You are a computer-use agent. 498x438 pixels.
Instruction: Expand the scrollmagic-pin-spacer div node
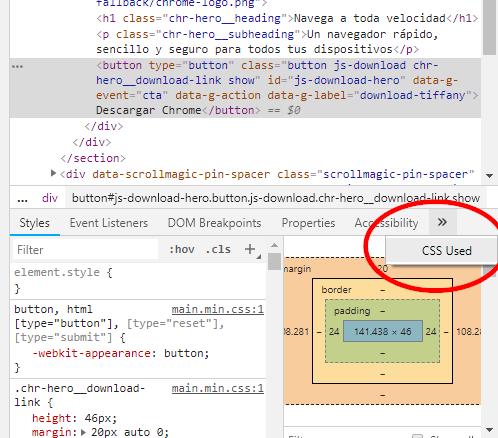pyautogui.click(x=53, y=173)
